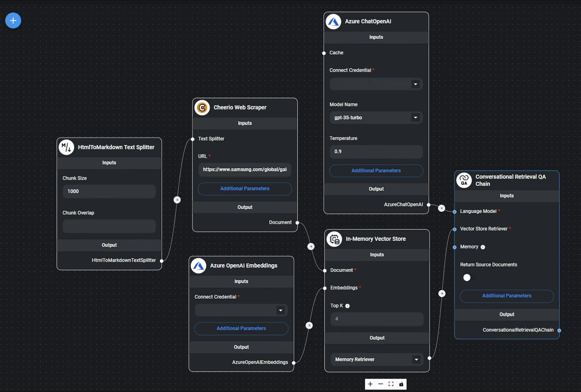
Task: Click the Cheerio Web Scraper node icon
Action: (x=202, y=108)
